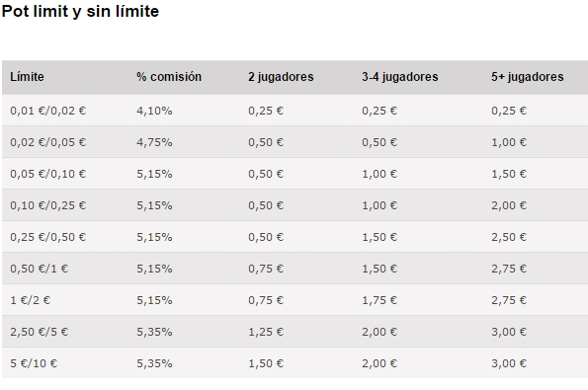The image size is (588, 390).
Task: Click the 0,05 €/0,10 € limit cell
Action: click(x=48, y=174)
